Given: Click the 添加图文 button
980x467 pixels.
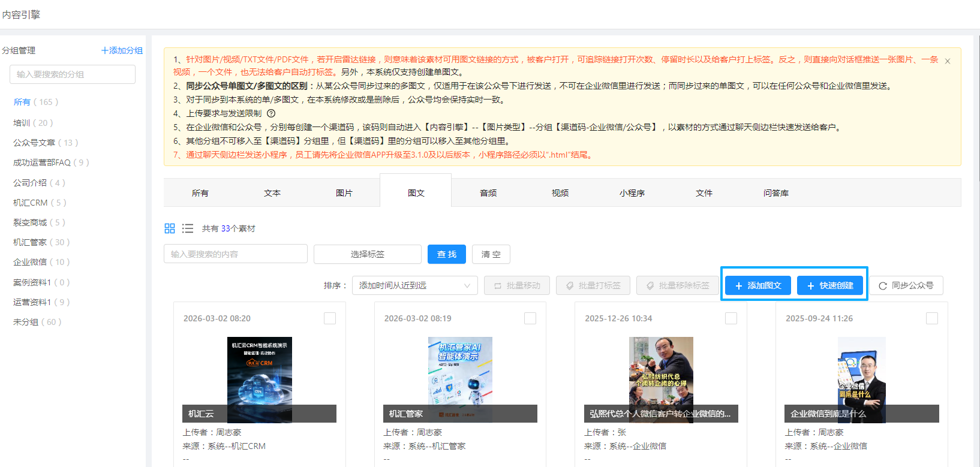Looking at the screenshot, I should 758,285.
